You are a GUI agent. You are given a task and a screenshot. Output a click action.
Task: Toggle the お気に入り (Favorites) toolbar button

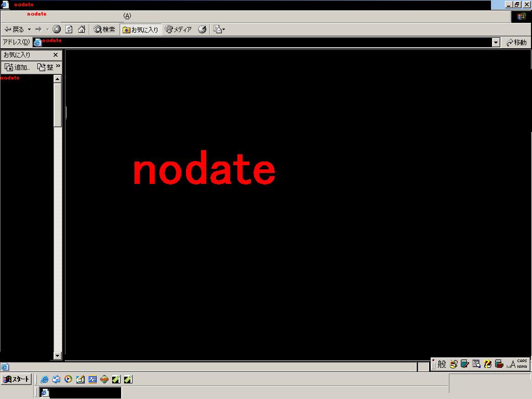(x=140, y=30)
